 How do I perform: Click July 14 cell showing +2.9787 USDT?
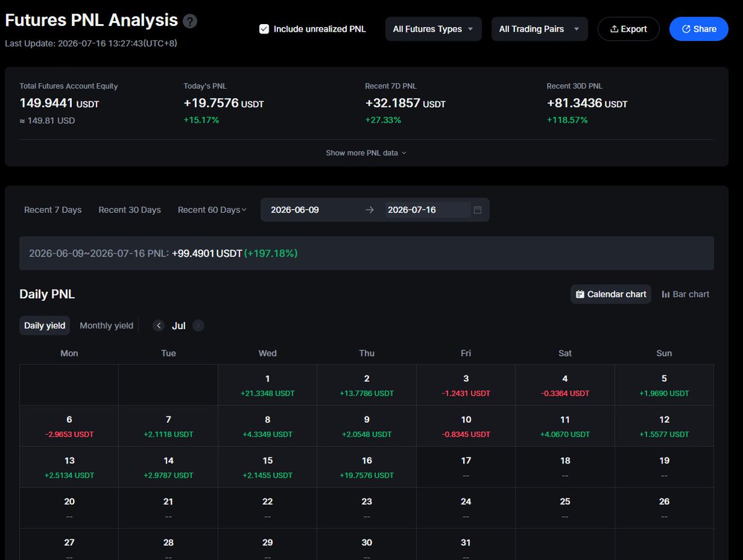pyautogui.click(x=168, y=467)
